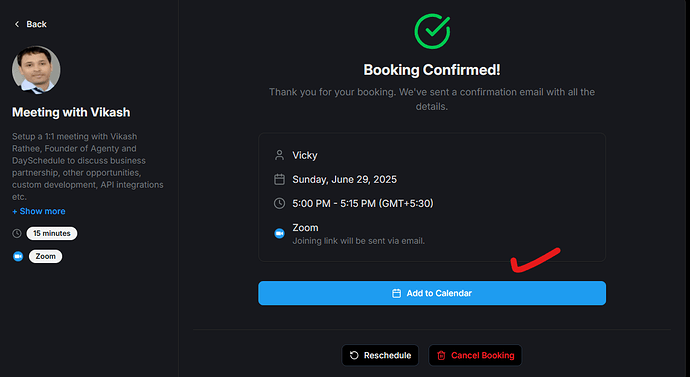Click the calendar icon beside Sunday, June 29
Viewport: 690px width, 377px height.
pyautogui.click(x=279, y=179)
